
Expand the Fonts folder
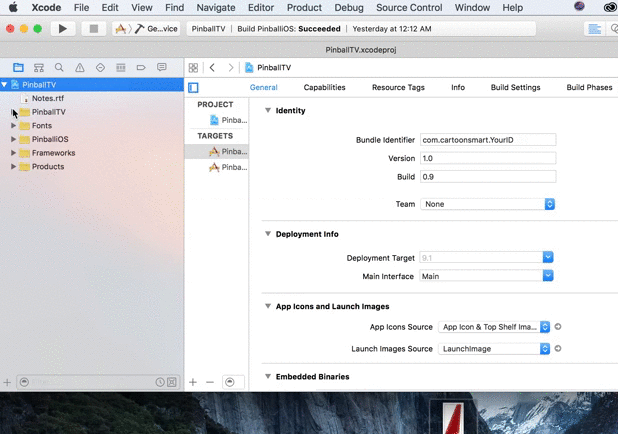point(13,126)
